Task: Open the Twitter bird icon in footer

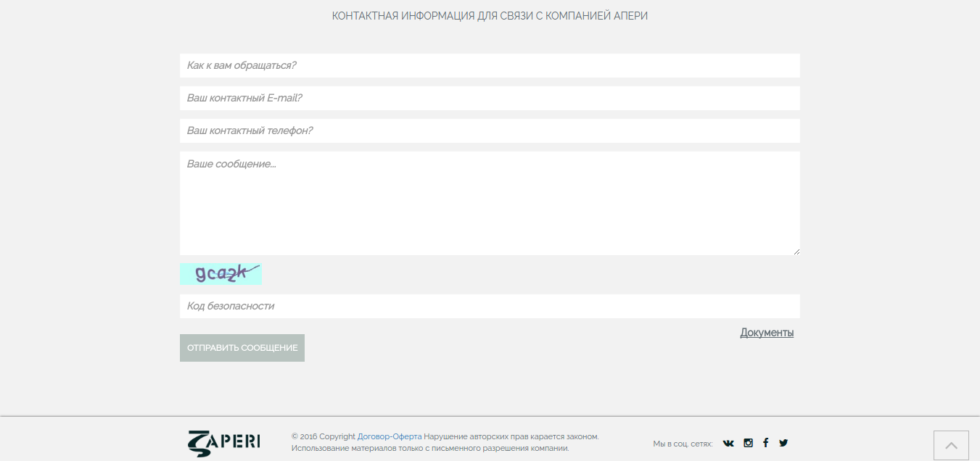Action: [783, 443]
